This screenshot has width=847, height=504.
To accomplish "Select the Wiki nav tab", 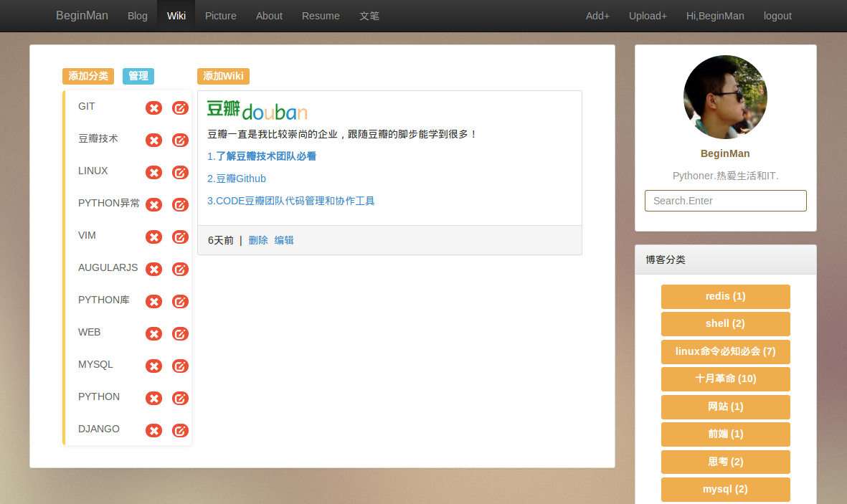I will [x=176, y=16].
